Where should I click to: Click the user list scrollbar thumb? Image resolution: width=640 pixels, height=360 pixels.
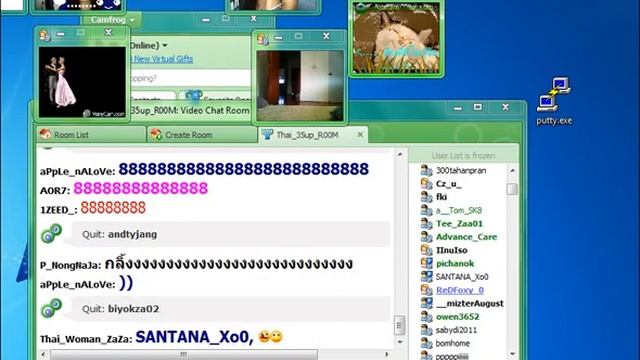512,189
